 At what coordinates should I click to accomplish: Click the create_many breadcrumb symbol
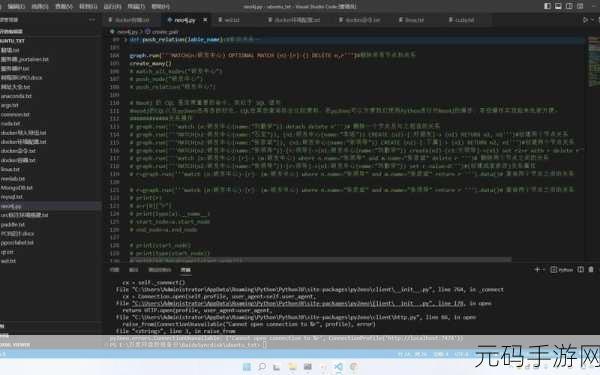[x=162, y=32]
